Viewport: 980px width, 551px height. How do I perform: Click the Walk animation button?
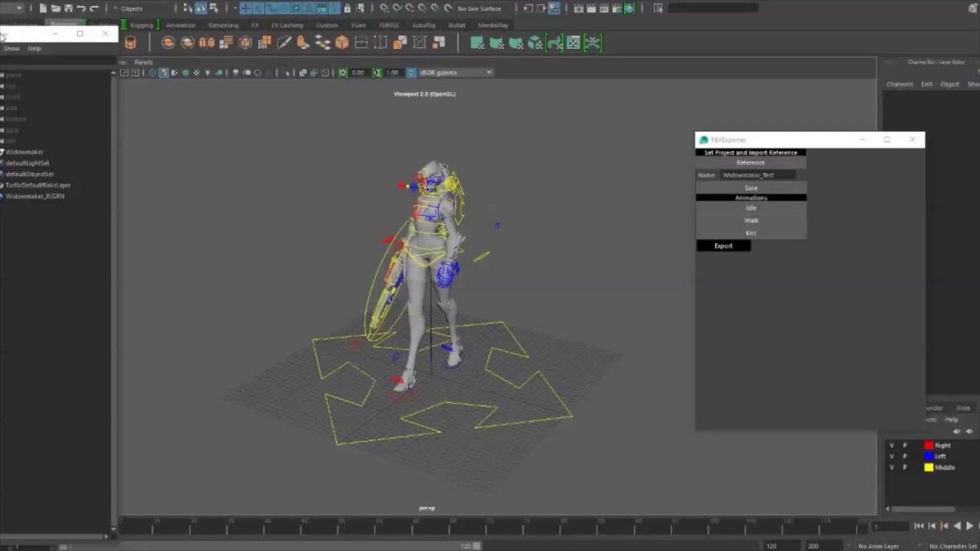tap(751, 220)
